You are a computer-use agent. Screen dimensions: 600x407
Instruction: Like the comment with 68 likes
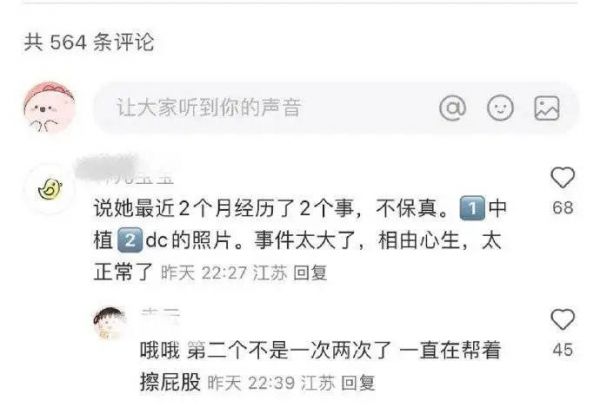tap(562, 178)
